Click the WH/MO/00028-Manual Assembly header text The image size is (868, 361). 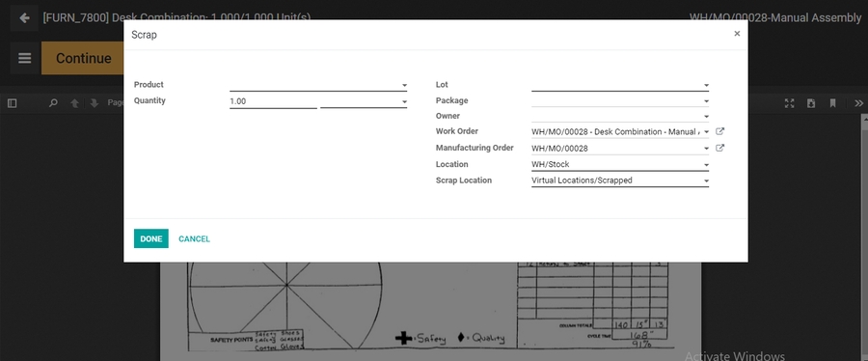click(x=775, y=17)
